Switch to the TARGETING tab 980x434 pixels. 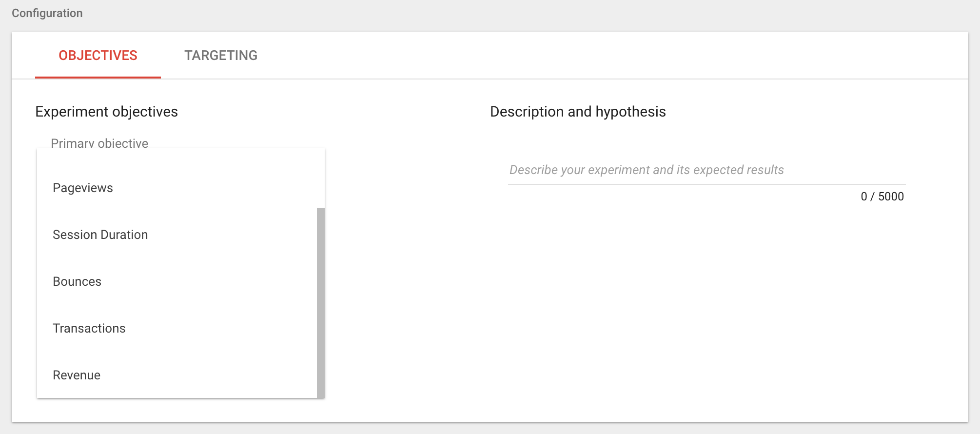[220, 56]
